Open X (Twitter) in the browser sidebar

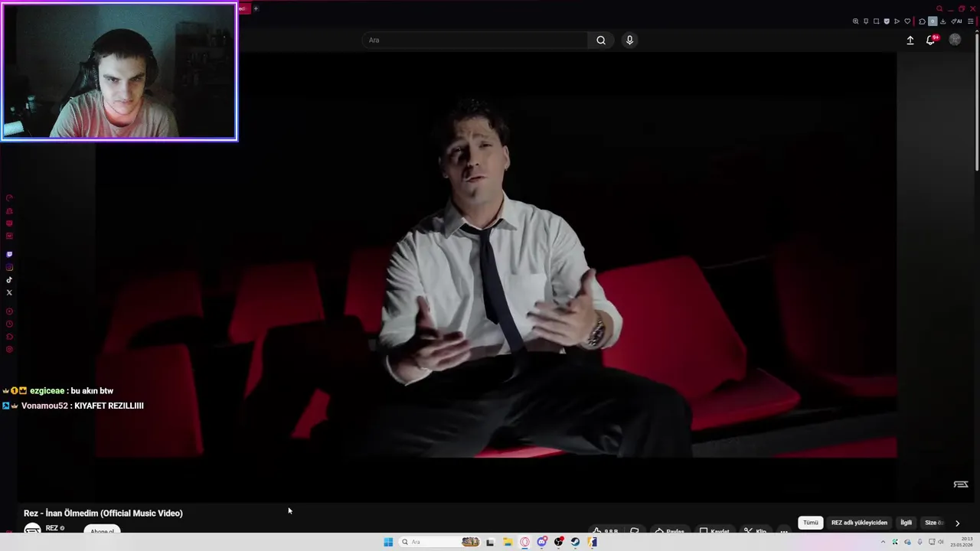9,292
